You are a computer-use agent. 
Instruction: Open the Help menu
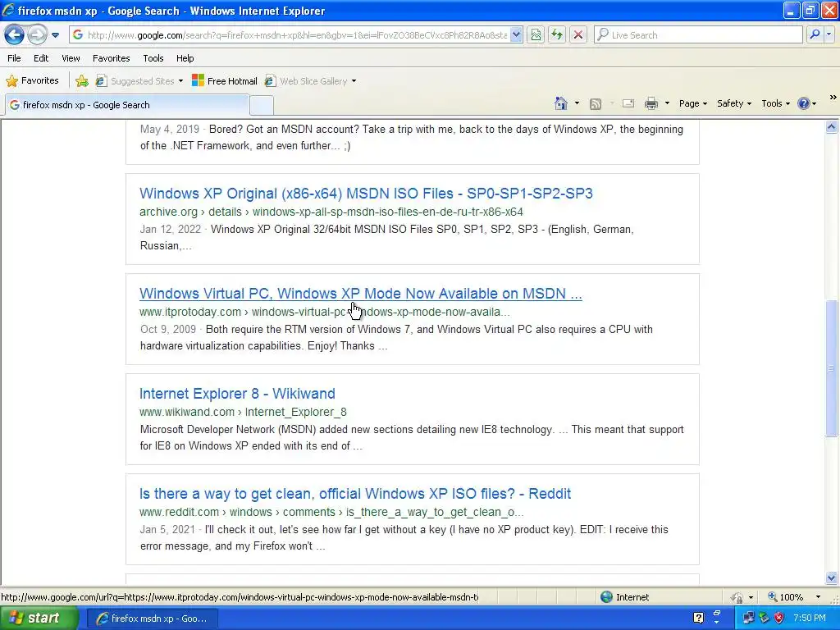[x=185, y=58]
